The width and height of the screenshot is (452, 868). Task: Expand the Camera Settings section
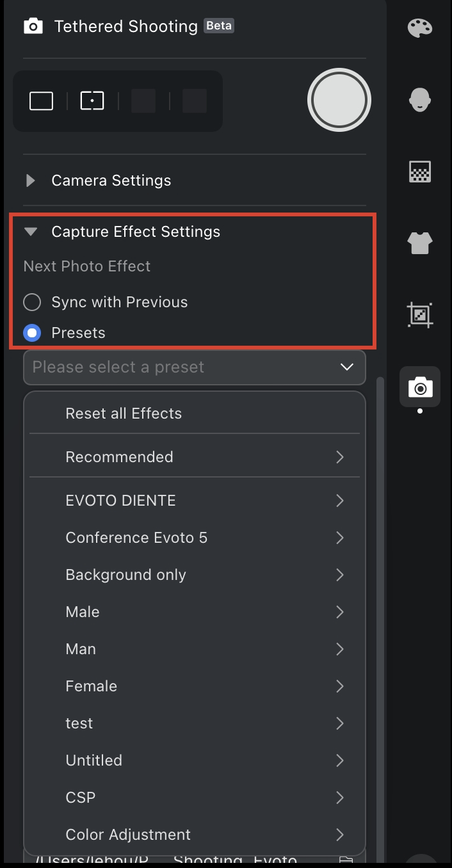97,181
